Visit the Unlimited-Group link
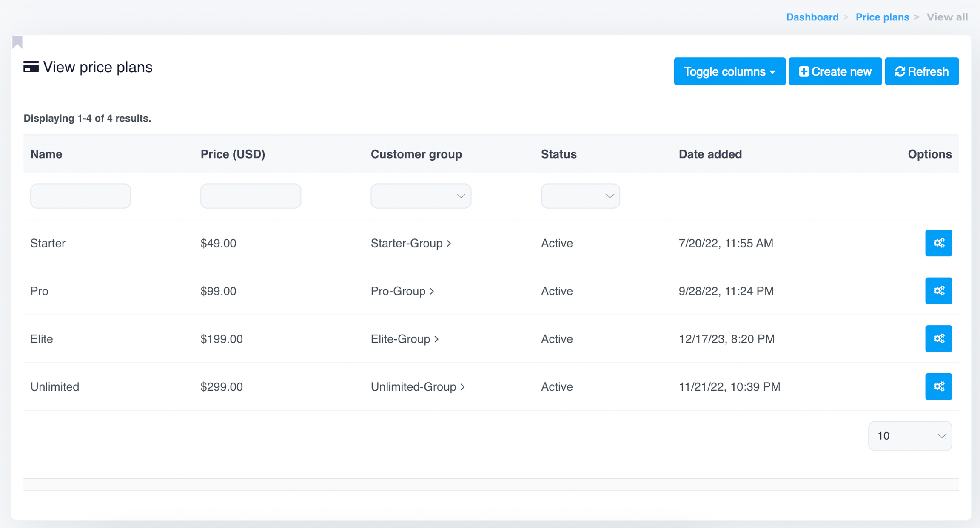Viewport: 980px width, 528px height. pyautogui.click(x=417, y=387)
